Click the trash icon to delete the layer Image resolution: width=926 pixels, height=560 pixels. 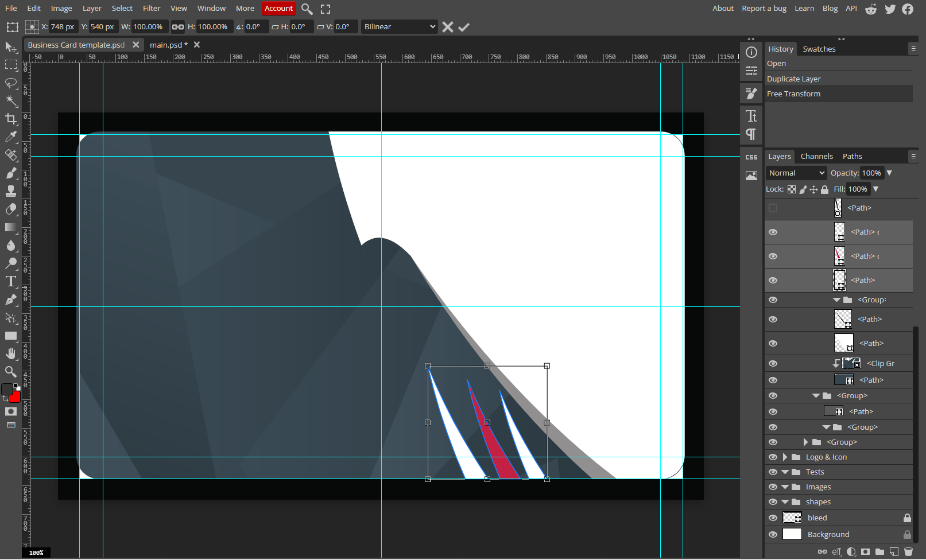tap(908, 552)
